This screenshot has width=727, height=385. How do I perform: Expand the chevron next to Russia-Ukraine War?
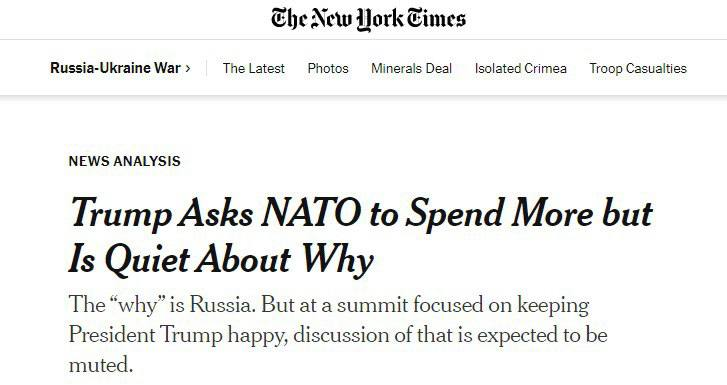pyautogui.click(x=188, y=69)
